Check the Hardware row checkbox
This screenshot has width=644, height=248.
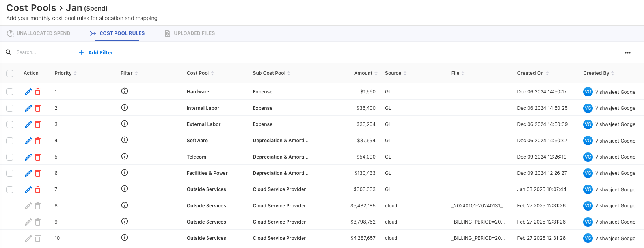(x=10, y=92)
